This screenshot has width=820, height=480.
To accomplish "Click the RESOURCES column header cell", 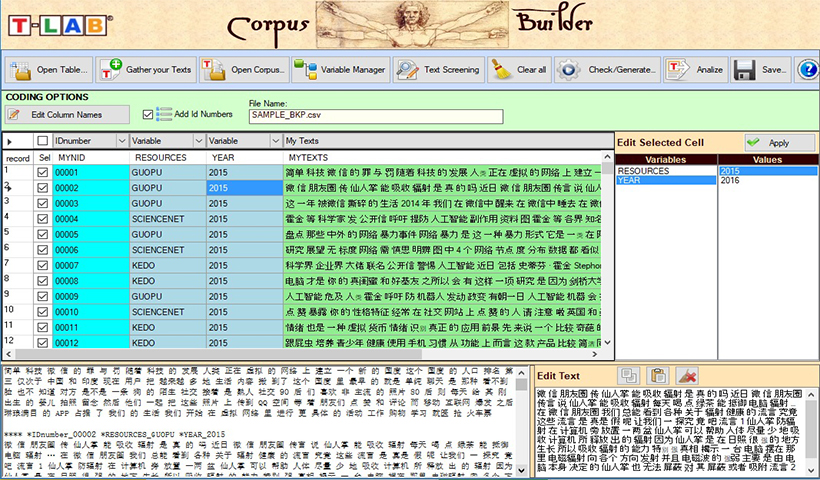I will point(168,157).
